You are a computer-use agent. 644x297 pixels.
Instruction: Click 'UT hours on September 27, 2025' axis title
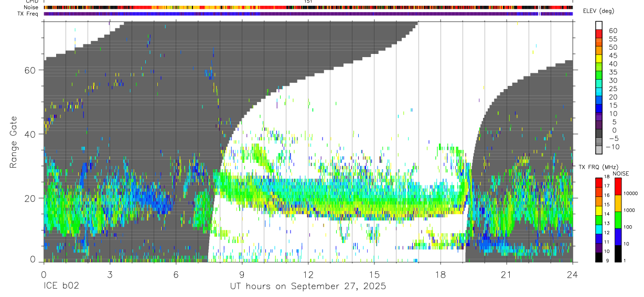click(x=308, y=286)
